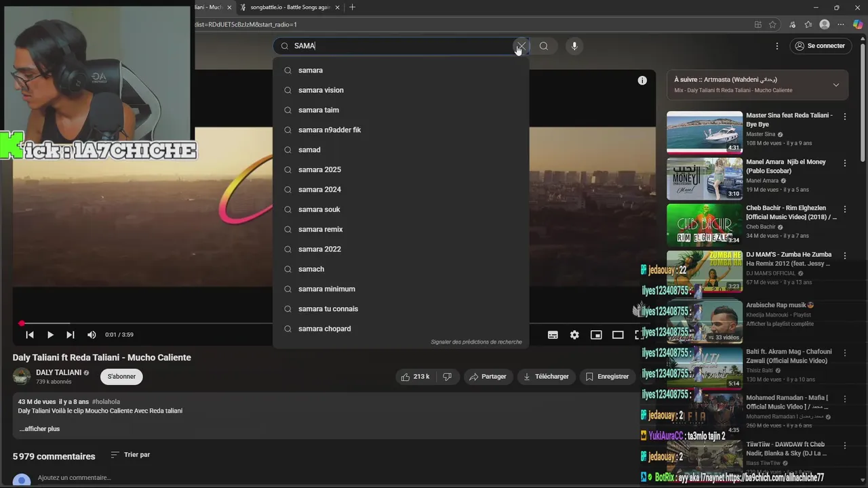868x488 pixels.
Task: Open the 'Trier par' comments sort dropdown
Action: [x=130, y=455]
